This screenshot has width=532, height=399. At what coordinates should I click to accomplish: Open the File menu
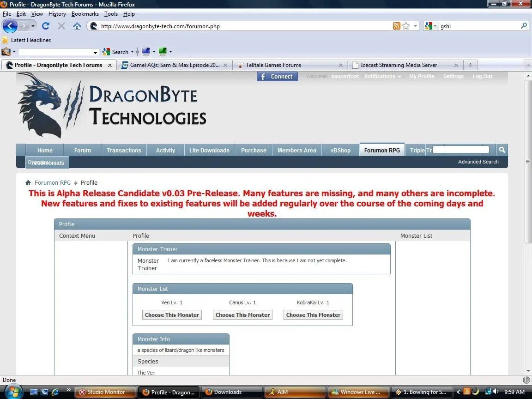7,14
